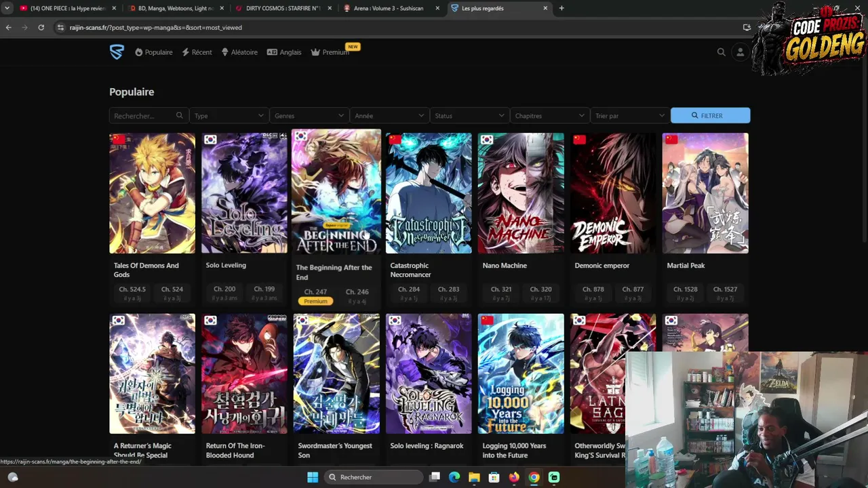Reload the page with the refresh icon
The image size is (868, 488).
coord(41,28)
